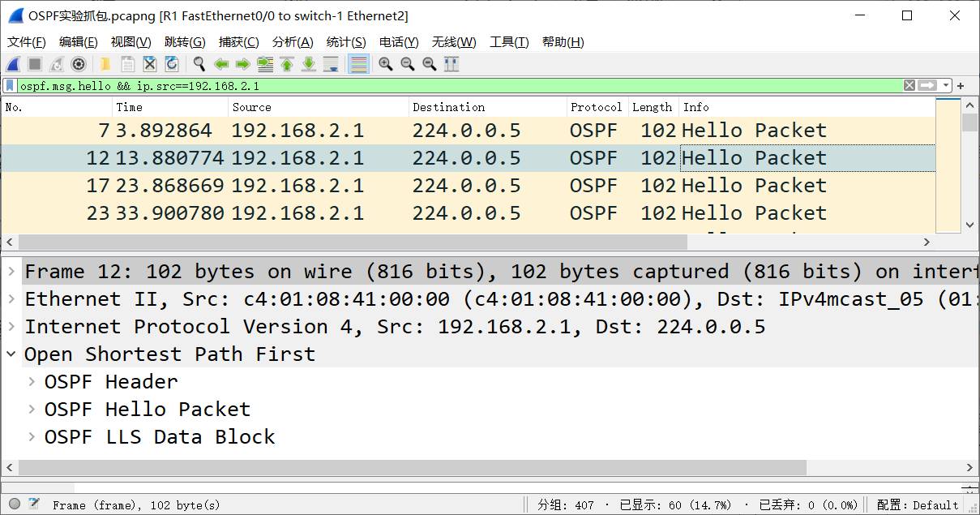
Task: Go to the first packet icon
Action: pyautogui.click(x=287, y=65)
